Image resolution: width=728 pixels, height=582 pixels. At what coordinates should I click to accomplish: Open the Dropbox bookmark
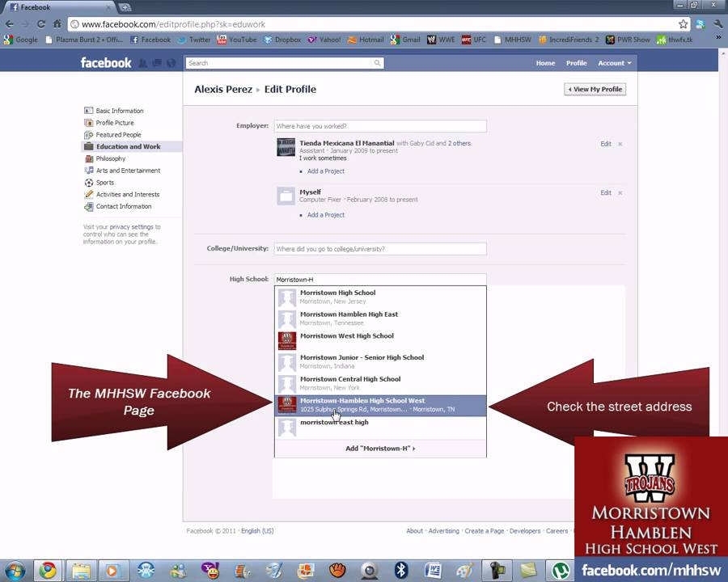(x=282, y=40)
